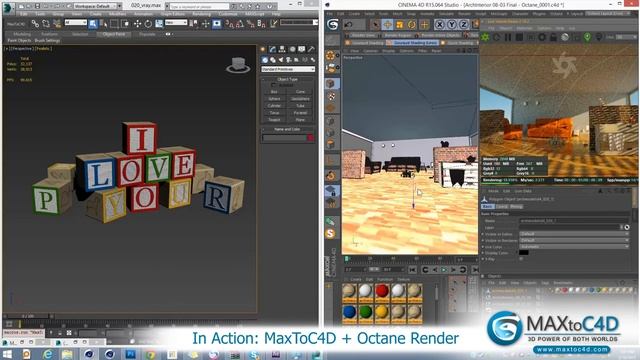Image resolution: width=640 pixels, height=360 pixels.
Task: Toggle 3ds Max Snaps Toggle button
Action: pos(229,24)
